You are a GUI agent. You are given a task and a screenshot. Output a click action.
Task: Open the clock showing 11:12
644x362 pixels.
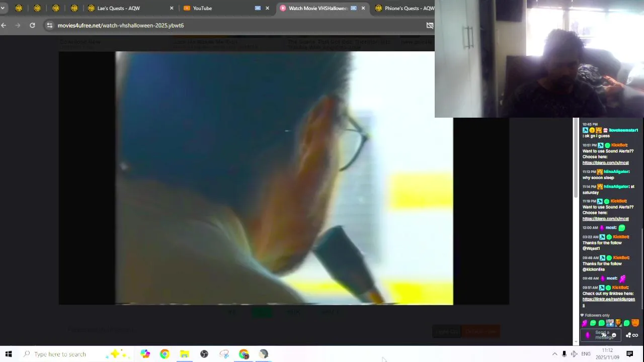(x=607, y=354)
